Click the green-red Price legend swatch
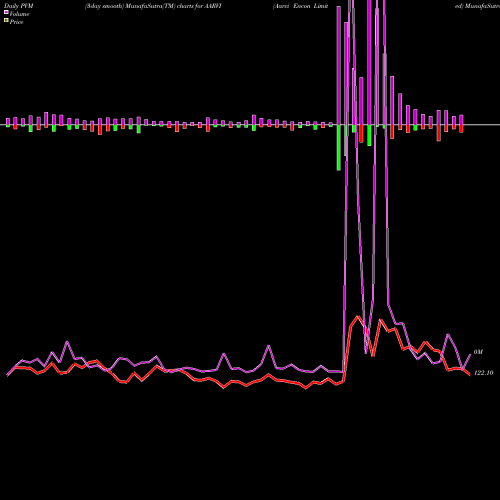500x500 pixels. click(6, 21)
